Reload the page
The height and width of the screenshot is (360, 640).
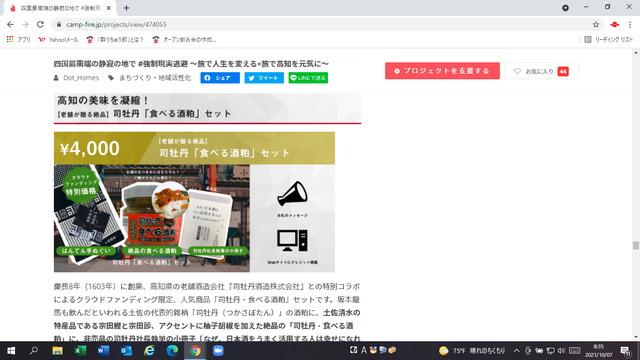(40, 24)
